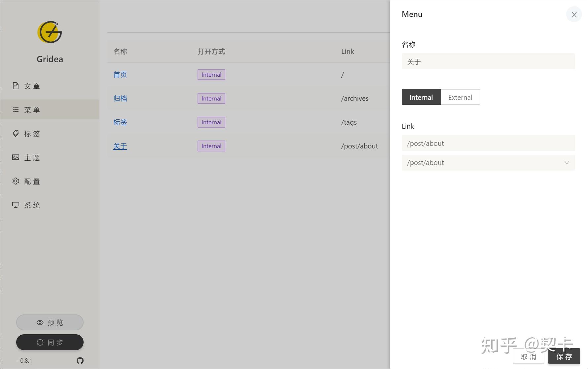Image resolution: width=588 pixels, height=369 pixels.
Task: Click the 名称 input showing 关于
Action: (488, 61)
